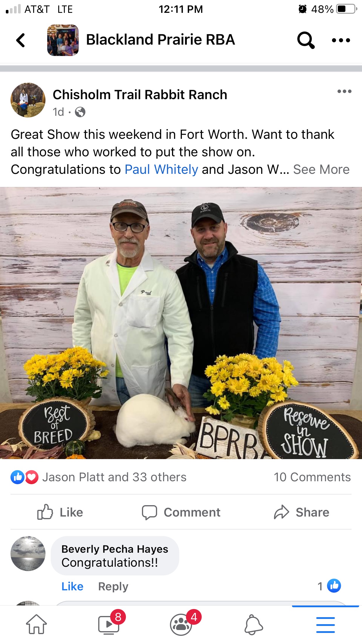Open group options three-dot menu

coord(341,40)
